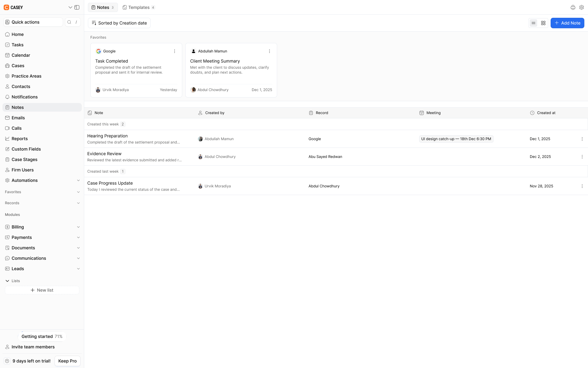Click the search magnifier icon in sidebar
The width and height of the screenshot is (588, 368).
[x=69, y=22]
